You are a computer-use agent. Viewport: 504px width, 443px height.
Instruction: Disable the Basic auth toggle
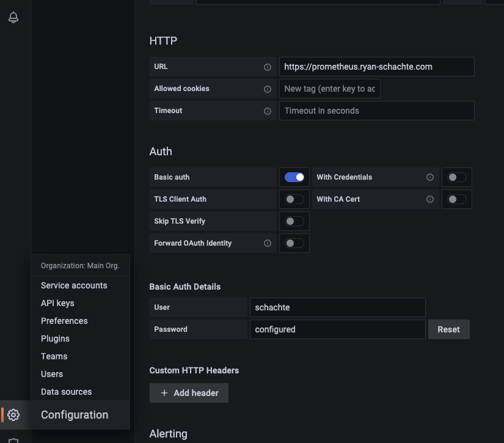[x=294, y=177]
